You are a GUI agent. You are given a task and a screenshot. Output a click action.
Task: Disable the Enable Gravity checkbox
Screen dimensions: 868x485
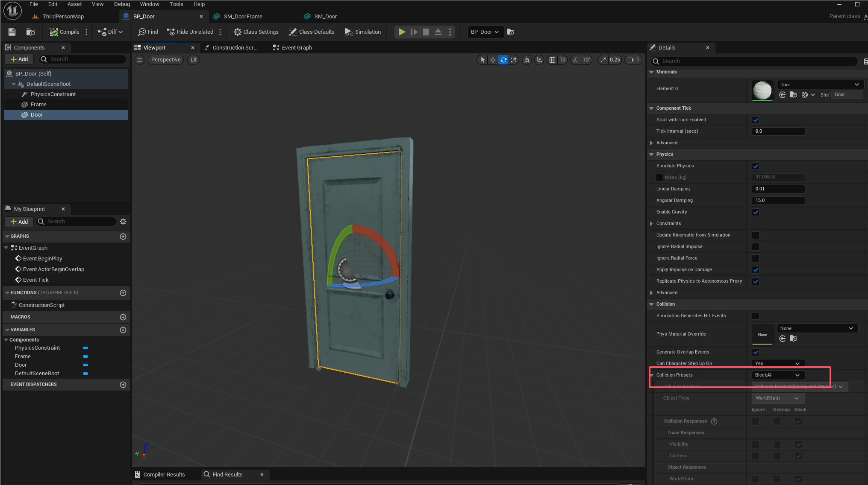point(756,212)
